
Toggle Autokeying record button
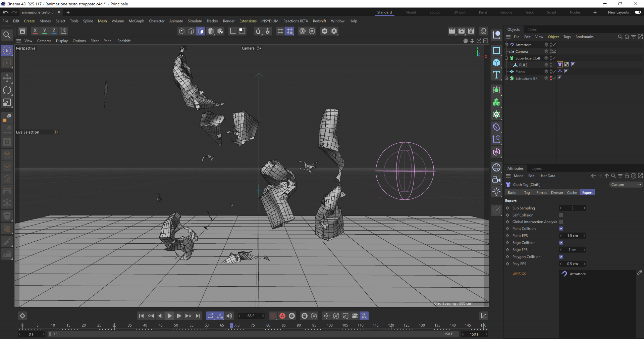pos(282,316)
